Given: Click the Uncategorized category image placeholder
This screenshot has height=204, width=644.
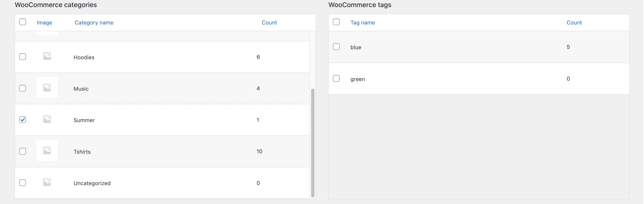Looking at the screenshot, I should [47, 182].
